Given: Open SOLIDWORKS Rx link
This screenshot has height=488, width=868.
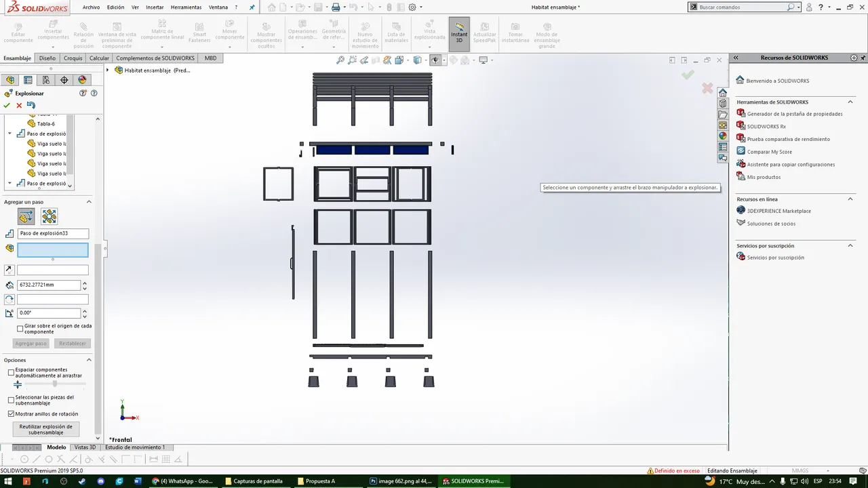Looking at the screenshot, I should 766,126.
